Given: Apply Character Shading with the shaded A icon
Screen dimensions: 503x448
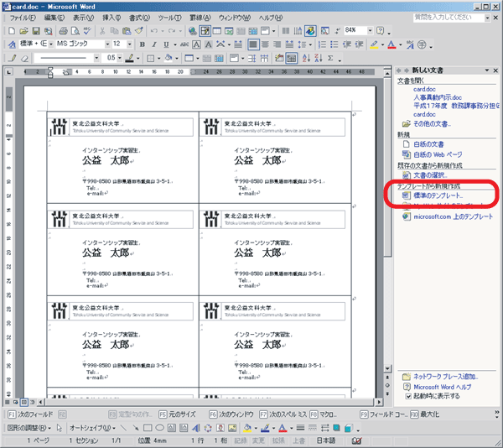Looking at the screenshot, I should point(209,44).
